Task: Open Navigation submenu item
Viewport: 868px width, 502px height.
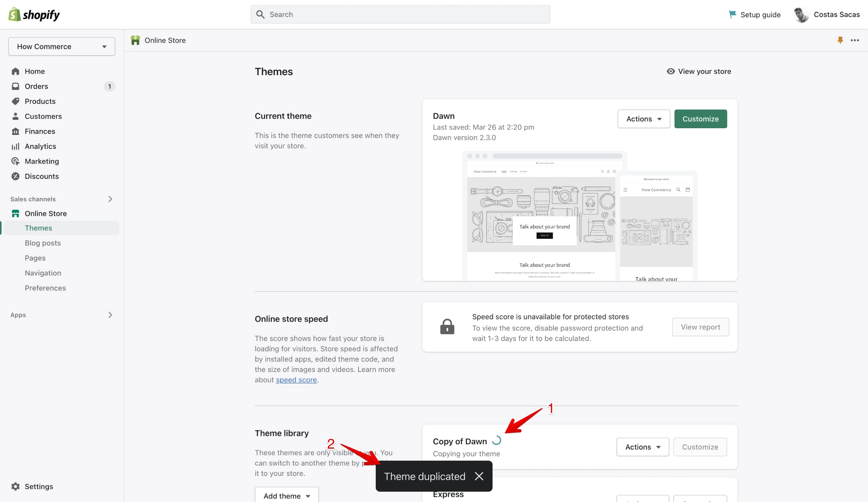Action: tap(43, 273)
